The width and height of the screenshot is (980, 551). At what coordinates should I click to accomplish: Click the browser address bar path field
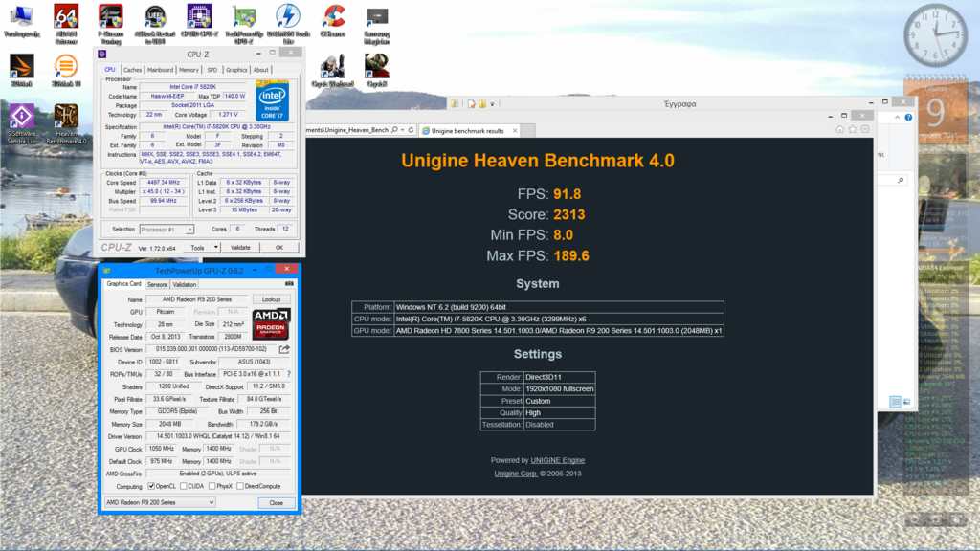(347, 130)
